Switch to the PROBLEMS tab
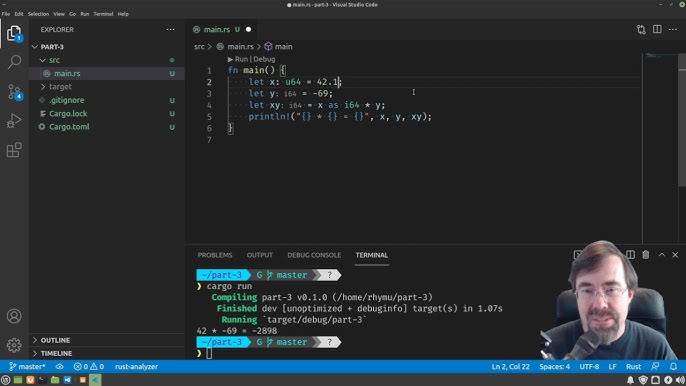The width and height of the screenshot is (686, 386). [x=215, y=255]
